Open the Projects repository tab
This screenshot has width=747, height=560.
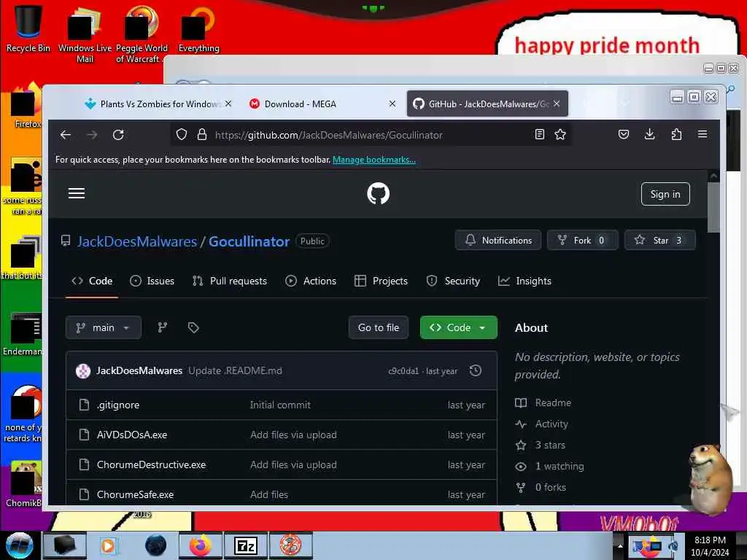coord(381,281)
